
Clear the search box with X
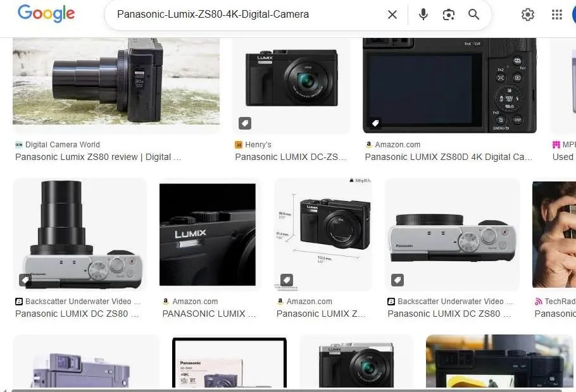(x=392, y=15)
